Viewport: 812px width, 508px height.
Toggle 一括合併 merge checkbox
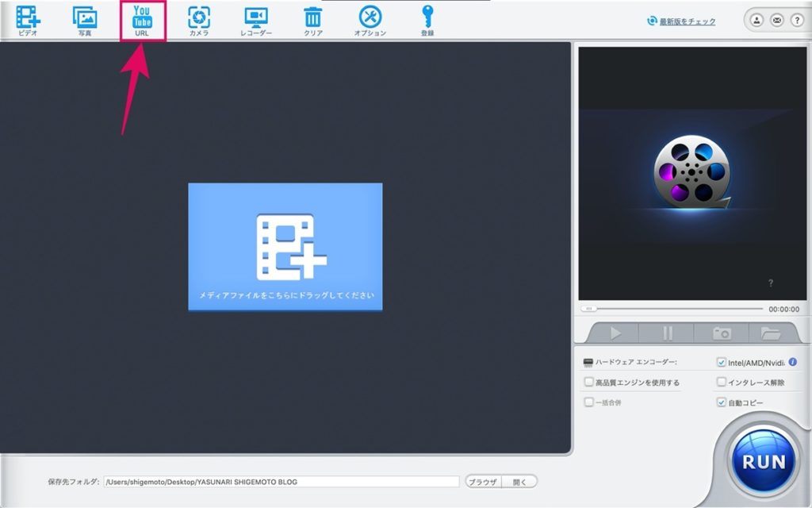pos(589,402)
